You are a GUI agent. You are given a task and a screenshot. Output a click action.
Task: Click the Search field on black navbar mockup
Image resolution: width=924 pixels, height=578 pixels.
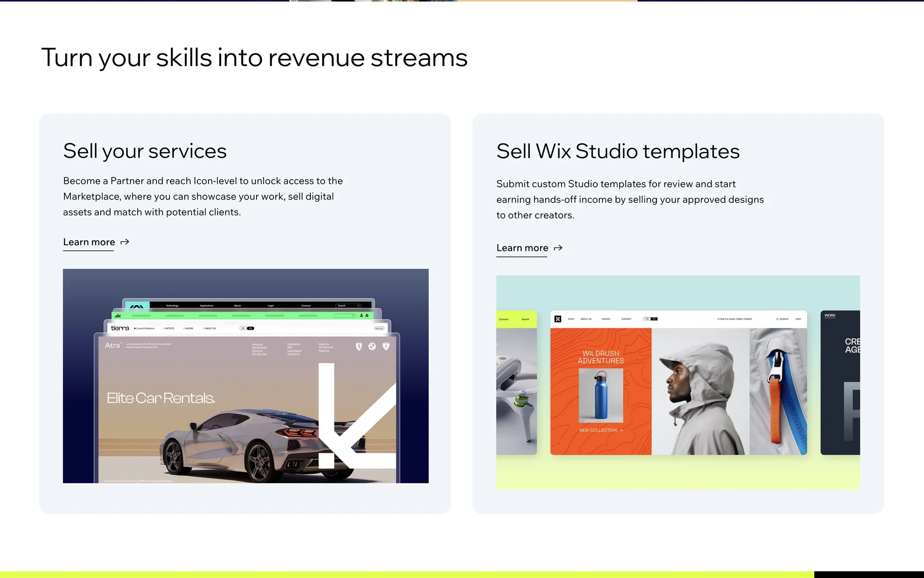pyautogui.click(x=348, y=305)
